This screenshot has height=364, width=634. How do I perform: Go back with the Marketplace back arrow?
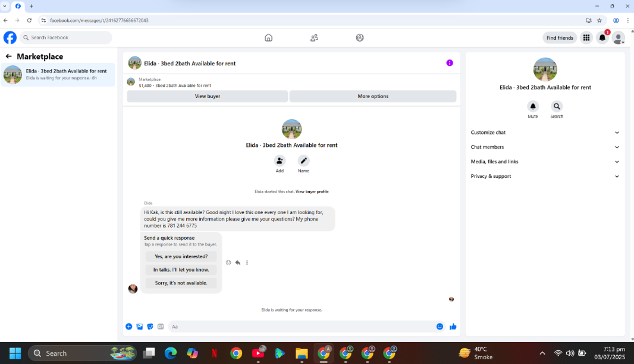tap(8, 57)
